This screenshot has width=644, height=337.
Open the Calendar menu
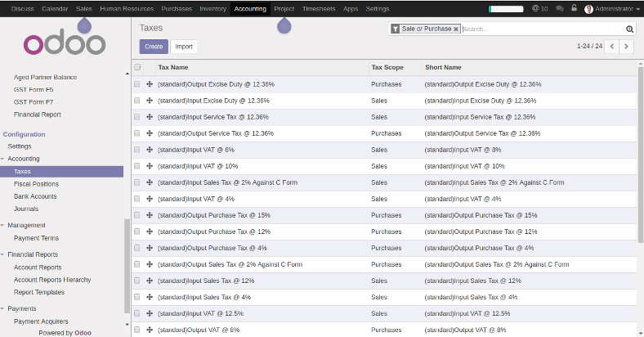pos(55,9)
